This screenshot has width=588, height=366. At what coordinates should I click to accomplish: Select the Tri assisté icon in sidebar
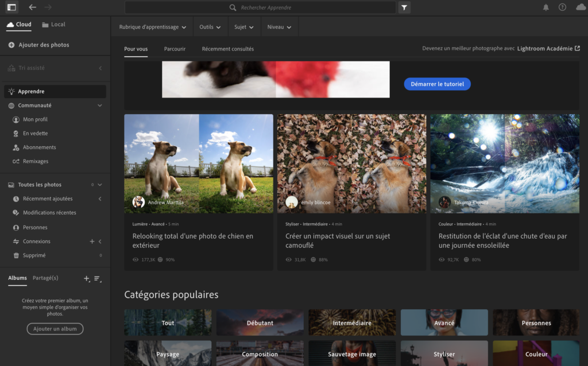10,68
